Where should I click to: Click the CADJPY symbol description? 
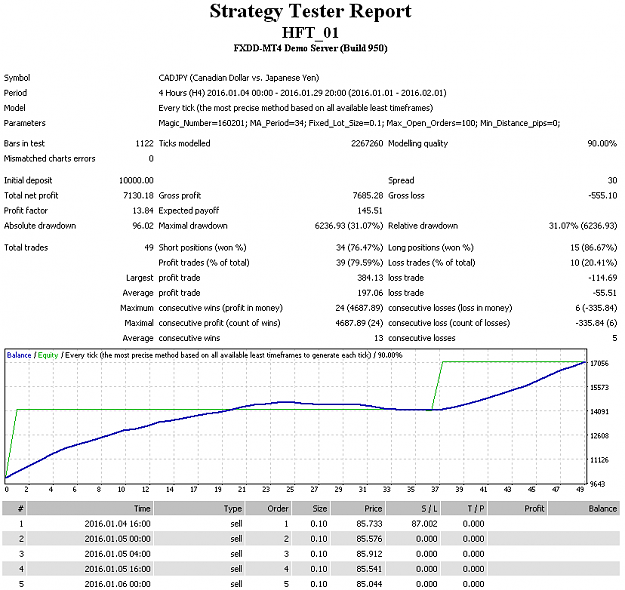(x=239, y=78)
